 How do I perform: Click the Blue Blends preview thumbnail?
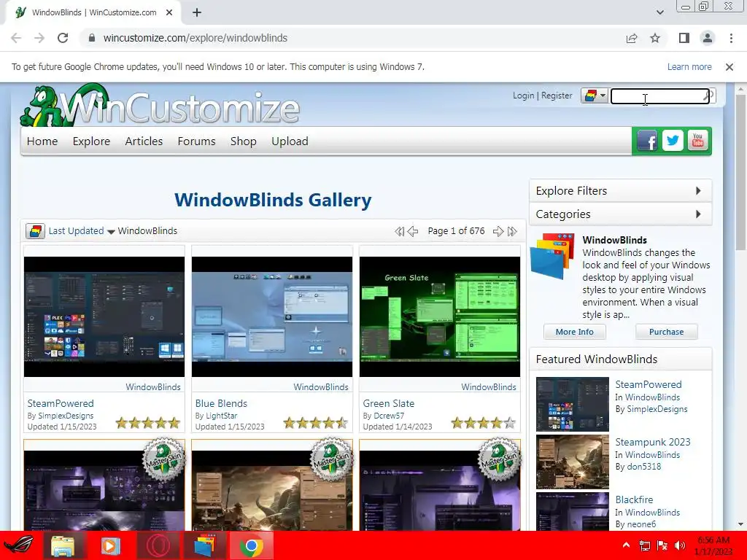[x=272, y=317]
